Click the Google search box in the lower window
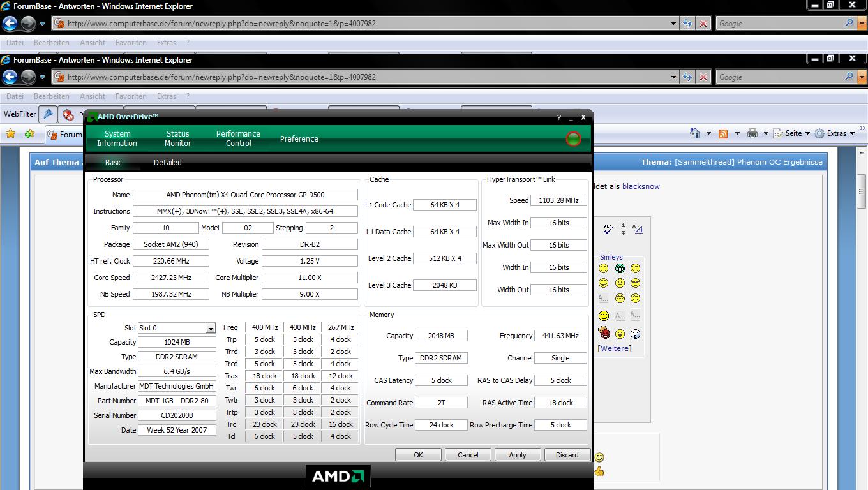Viewport: 868px width, 490px height. coord(779,77)
